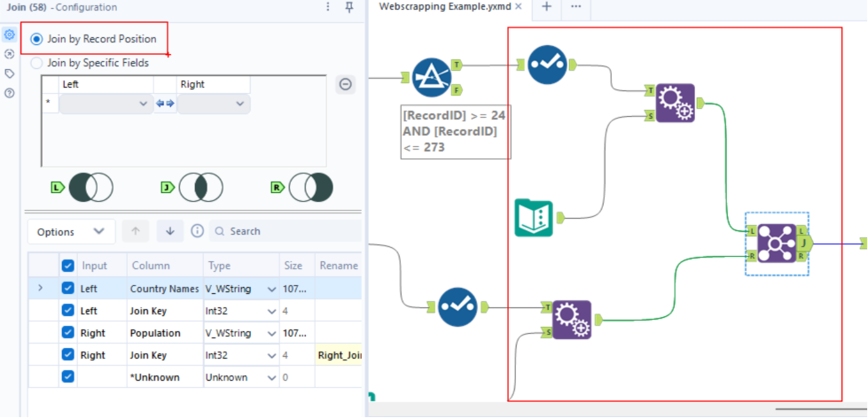
Task: Open the tab overflow ellipsis menu
Action: 575,6
